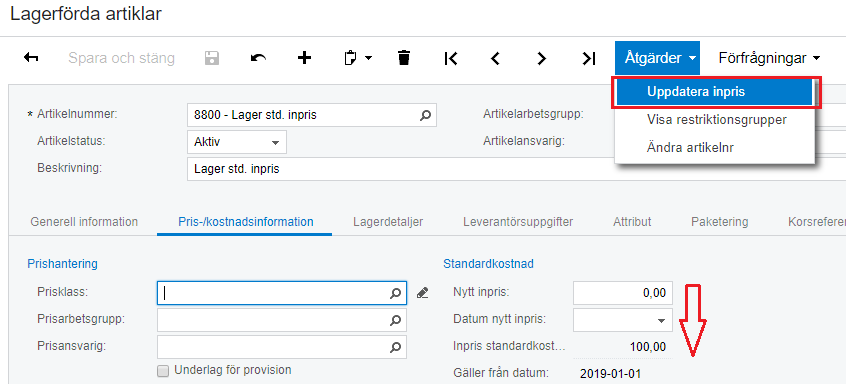Jump to last record icon
The height and width of the screenshot is (384, 846).
click(589, 58)
